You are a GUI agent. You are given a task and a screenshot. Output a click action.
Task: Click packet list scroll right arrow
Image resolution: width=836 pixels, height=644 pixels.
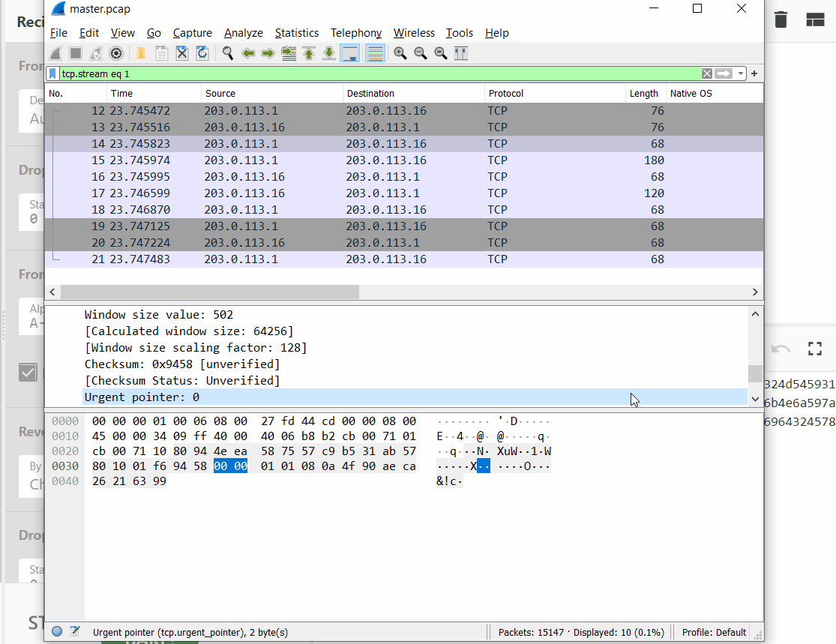coord(755,292)
